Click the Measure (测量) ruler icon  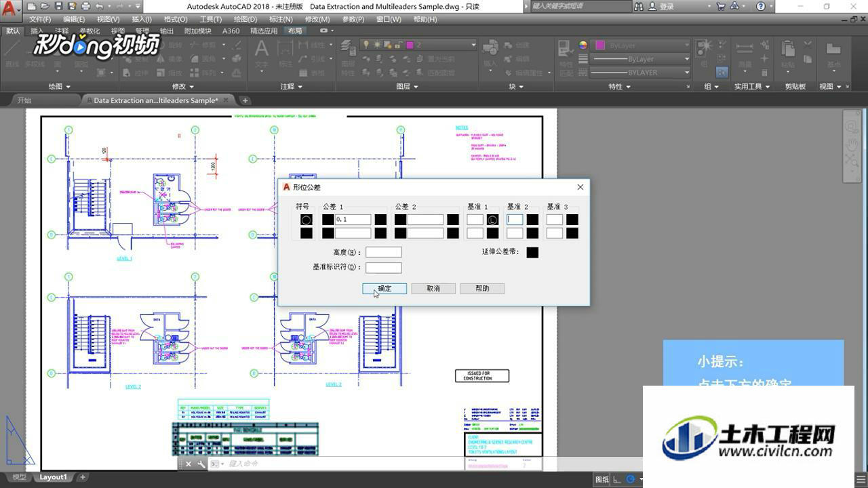[x=745, y=49]
